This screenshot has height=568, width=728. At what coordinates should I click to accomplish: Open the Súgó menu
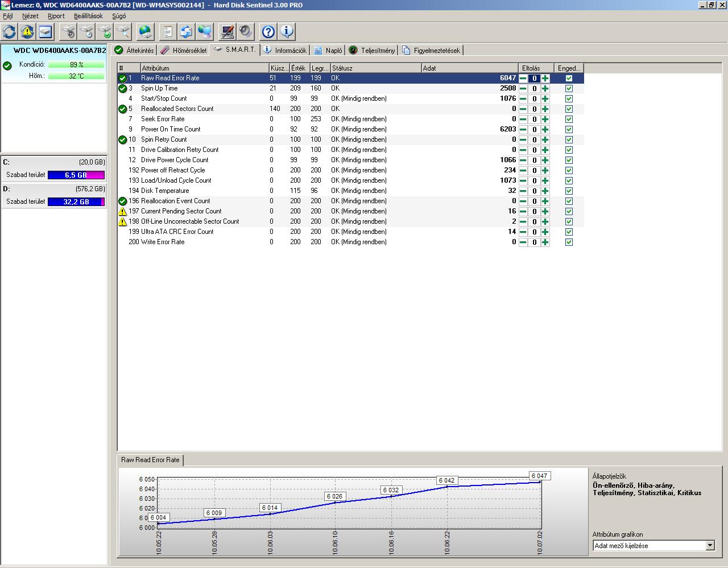[119, 16]
